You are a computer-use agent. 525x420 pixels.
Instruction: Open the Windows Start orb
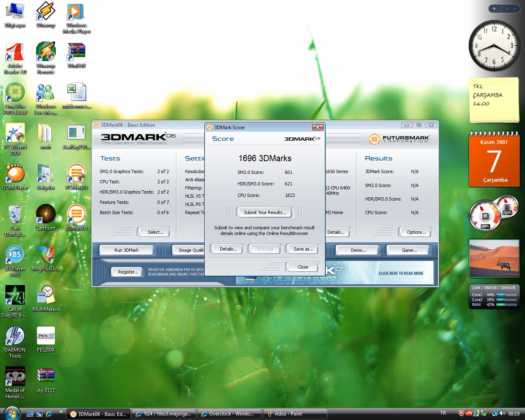click(11, 413)
